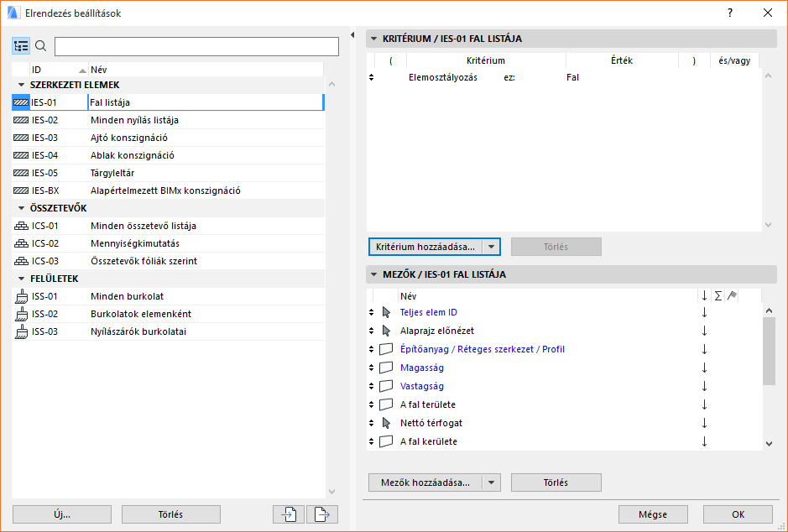Screen dimensions: 788x532
Task: Select the Ajtó konszignáció scheme
Action: (130, 138)
